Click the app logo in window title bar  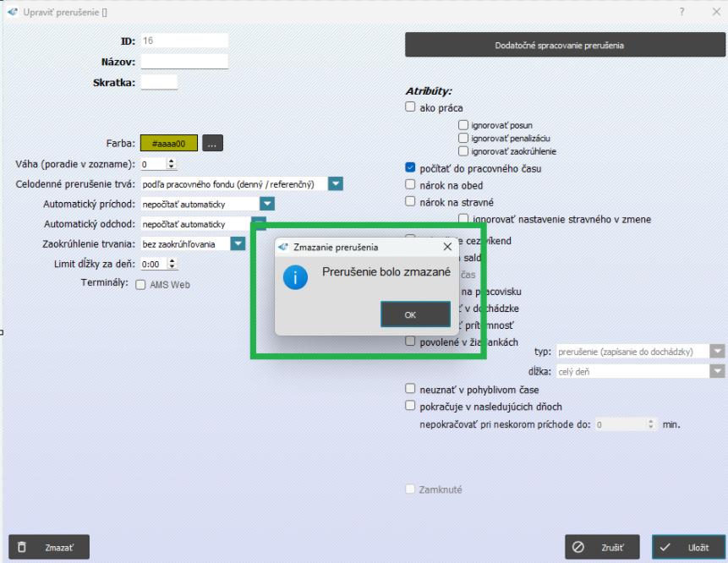[x=12, y=13]
